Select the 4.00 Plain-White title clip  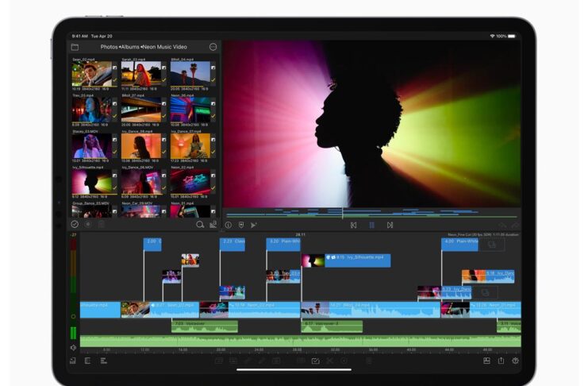coord(459,245)
